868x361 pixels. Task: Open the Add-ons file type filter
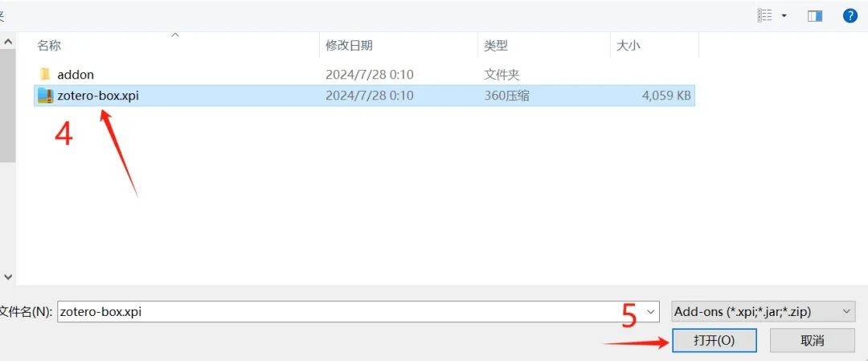(763, 312)
